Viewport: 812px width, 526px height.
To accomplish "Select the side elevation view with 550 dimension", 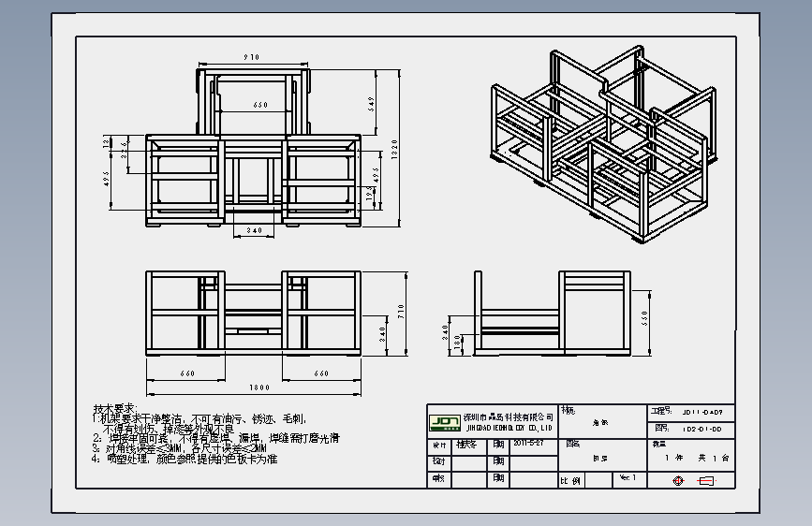I will (552, 313).
